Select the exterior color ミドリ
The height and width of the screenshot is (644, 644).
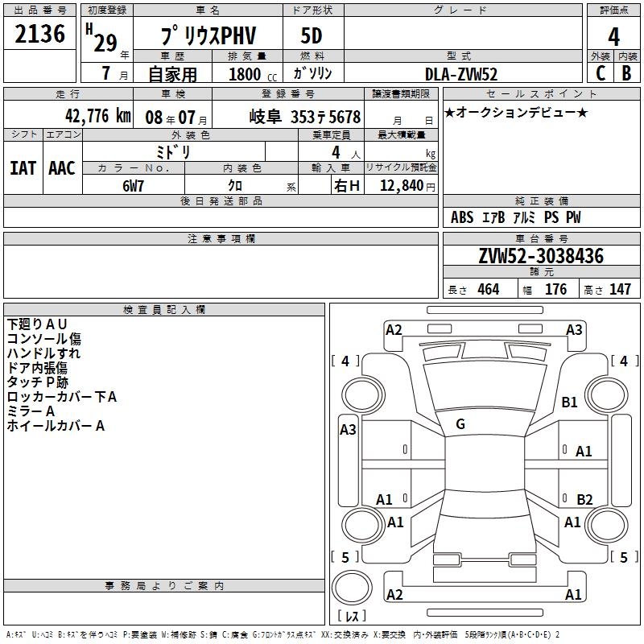tap(173, 152)
